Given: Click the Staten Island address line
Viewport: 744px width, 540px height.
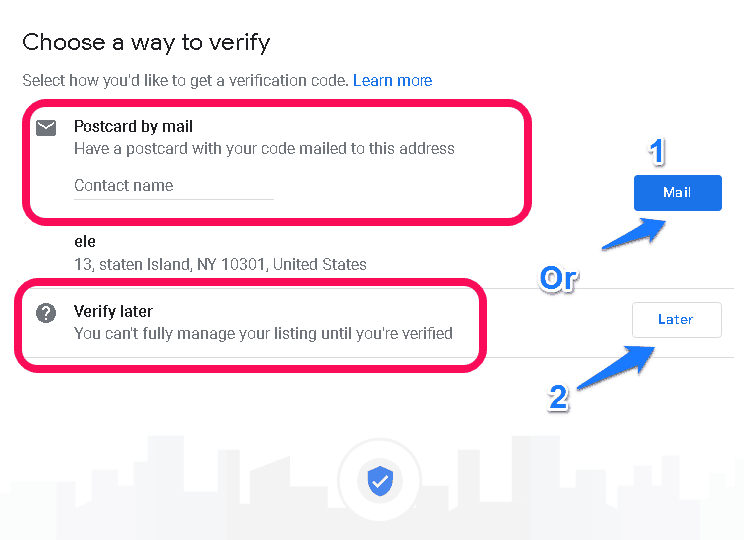Looking at the screenshot, I should pos(220,264).
